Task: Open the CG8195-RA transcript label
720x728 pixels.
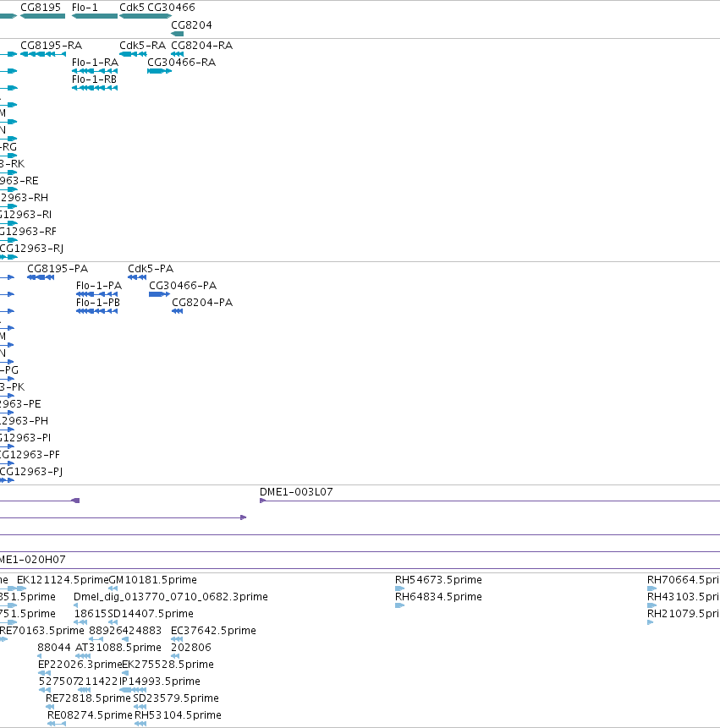Action: [51, 46]
